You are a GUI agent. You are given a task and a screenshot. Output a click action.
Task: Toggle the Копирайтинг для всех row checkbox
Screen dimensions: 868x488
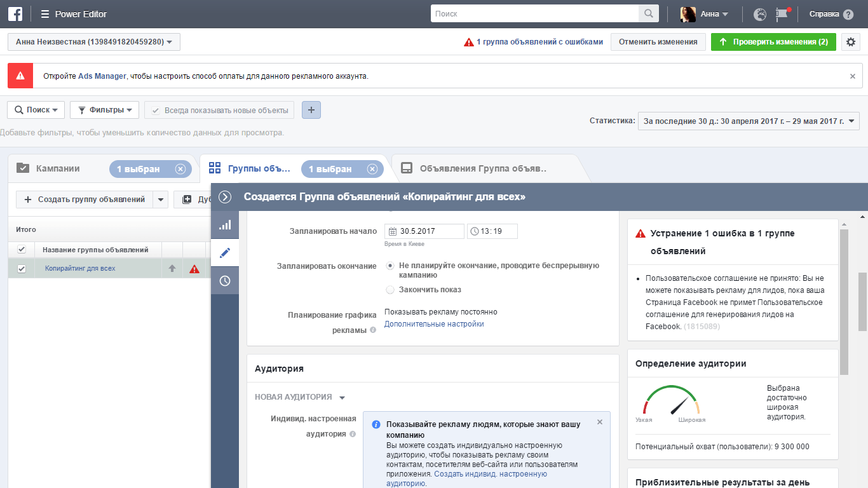tap(22, 269)
